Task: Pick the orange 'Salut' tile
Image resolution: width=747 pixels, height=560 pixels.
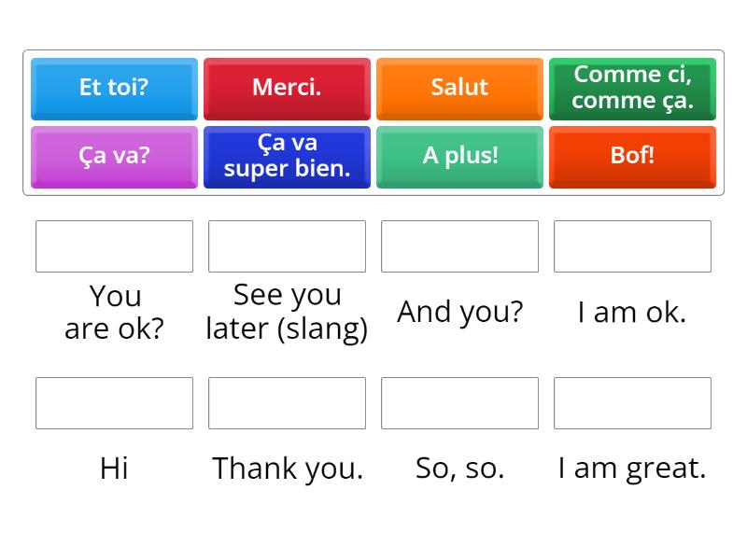Action: [x=459, y=88]
